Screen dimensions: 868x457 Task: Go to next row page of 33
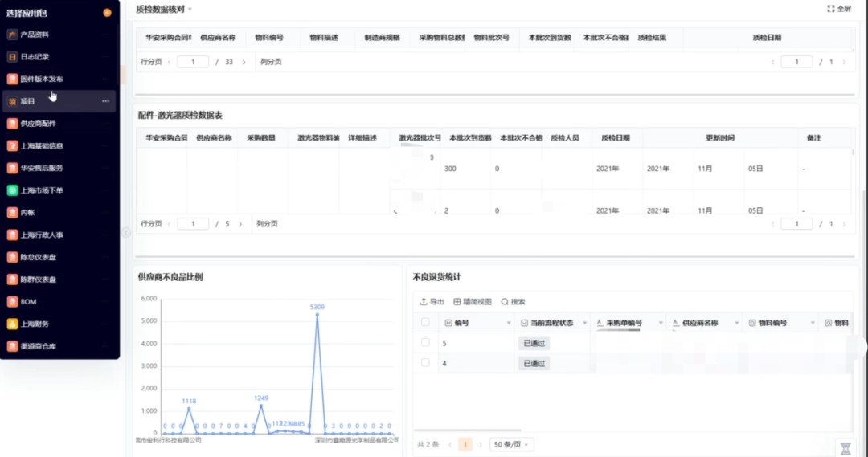(244, 62)
